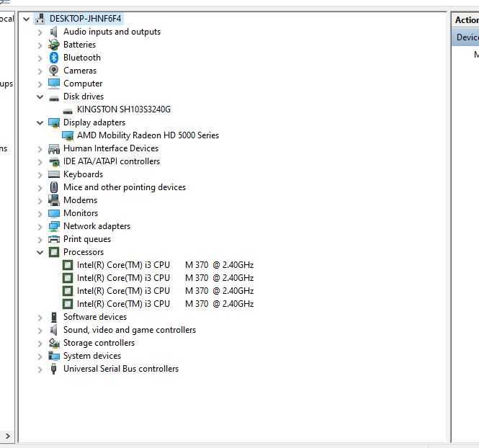
Task: Select the Software devices label
Action: pos(95,317)
